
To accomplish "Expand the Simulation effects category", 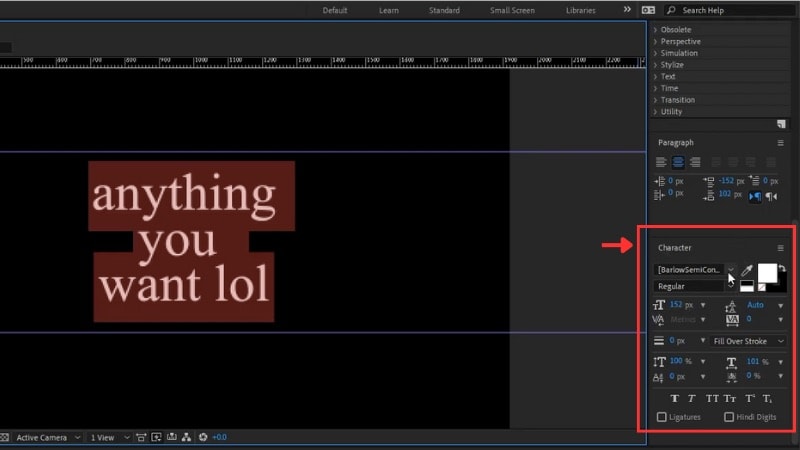I will (x=655, y=53).
